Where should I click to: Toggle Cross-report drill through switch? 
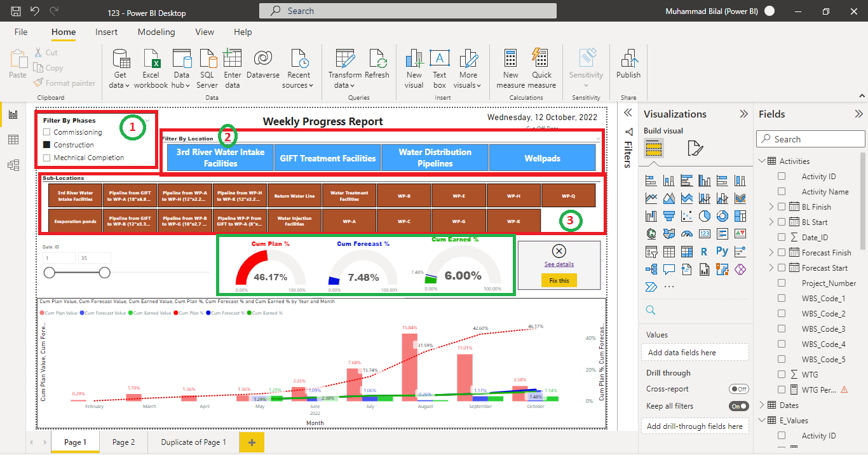[738, 389]
